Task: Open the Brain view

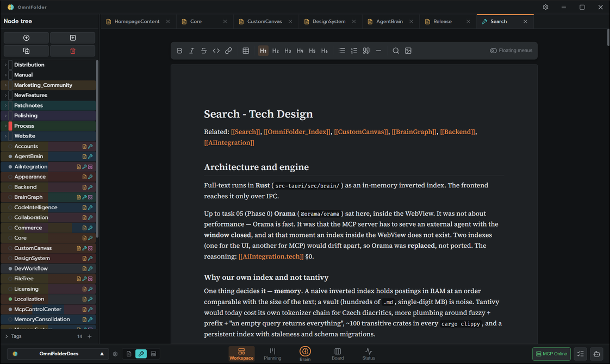Action: pos(305,354)
